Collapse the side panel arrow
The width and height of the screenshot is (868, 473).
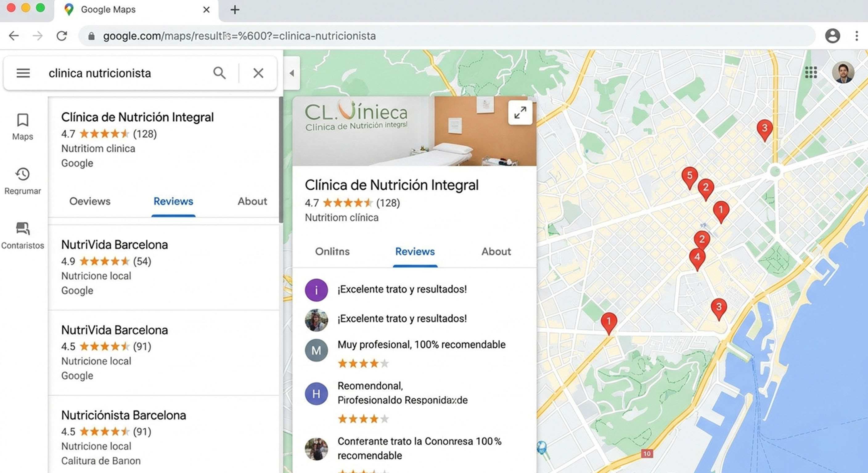[x=292, y=73]
